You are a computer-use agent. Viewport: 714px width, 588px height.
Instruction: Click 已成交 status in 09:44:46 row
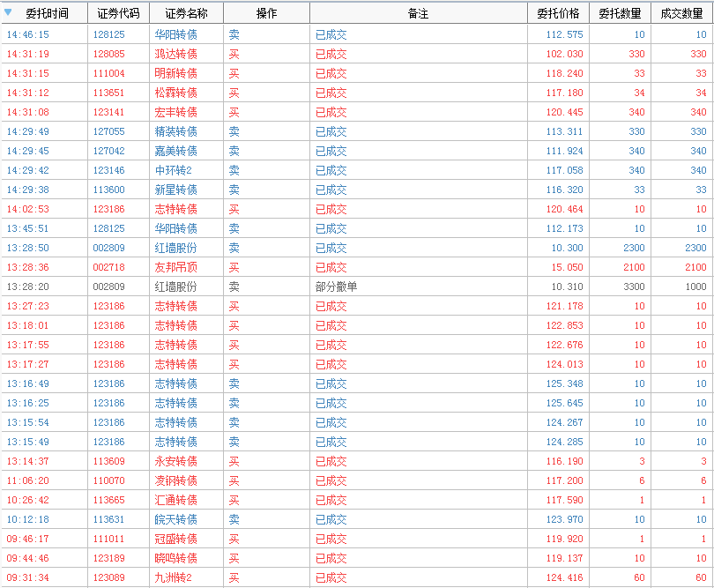click(331, 558)
